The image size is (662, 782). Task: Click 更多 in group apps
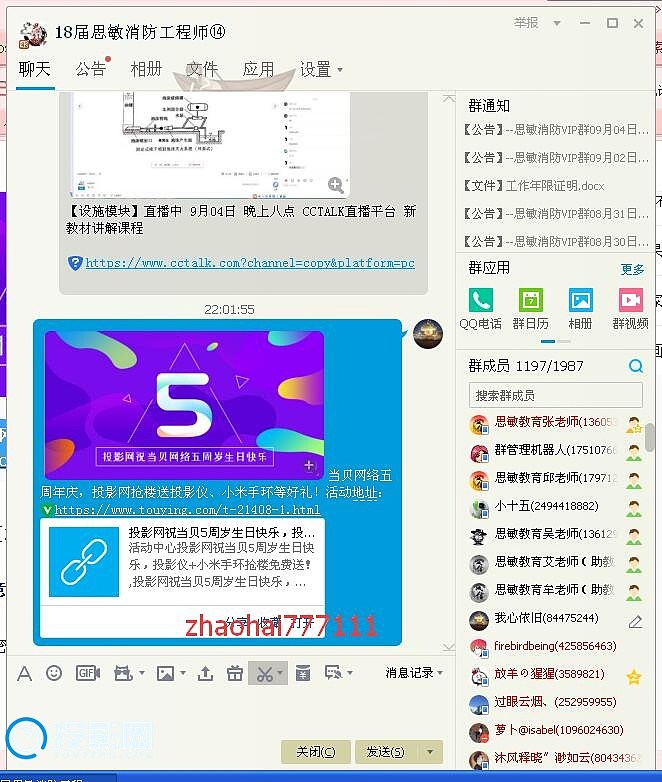[x=632, y=270]
